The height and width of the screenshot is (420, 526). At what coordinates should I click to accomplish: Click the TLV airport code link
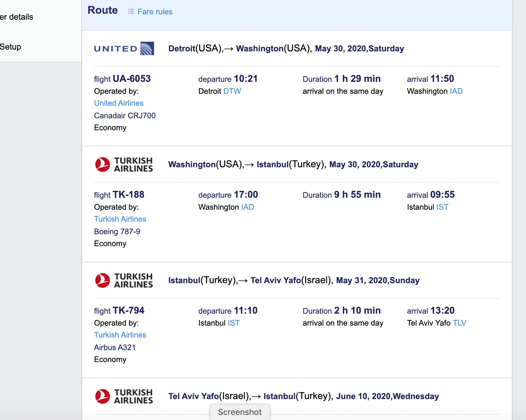[459, 323]
